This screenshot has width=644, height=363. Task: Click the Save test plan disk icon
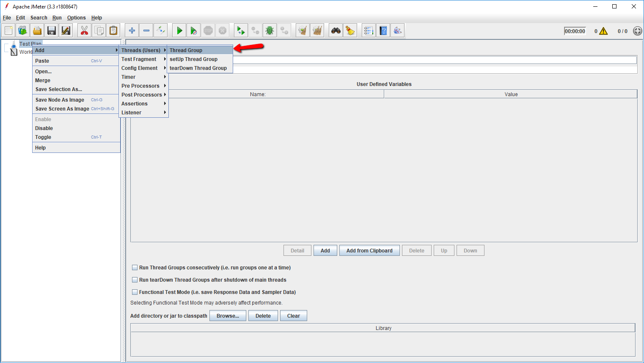point(52,30)
